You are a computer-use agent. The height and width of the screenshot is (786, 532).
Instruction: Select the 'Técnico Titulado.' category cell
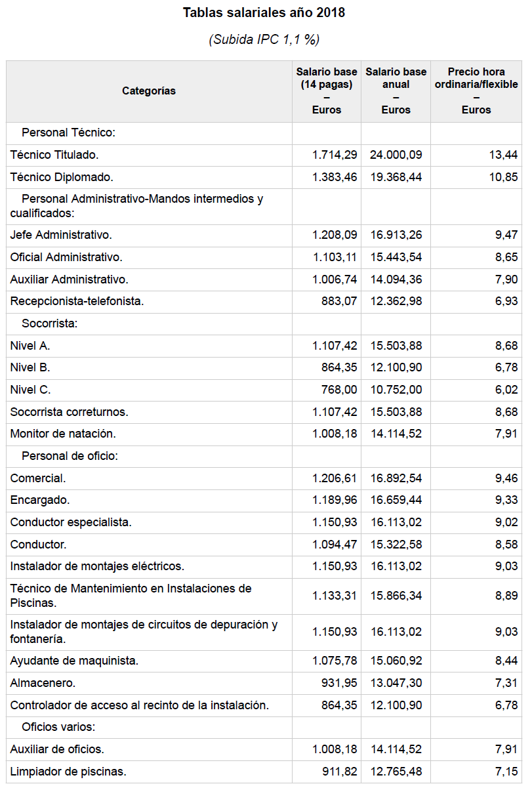pos(54,155)
